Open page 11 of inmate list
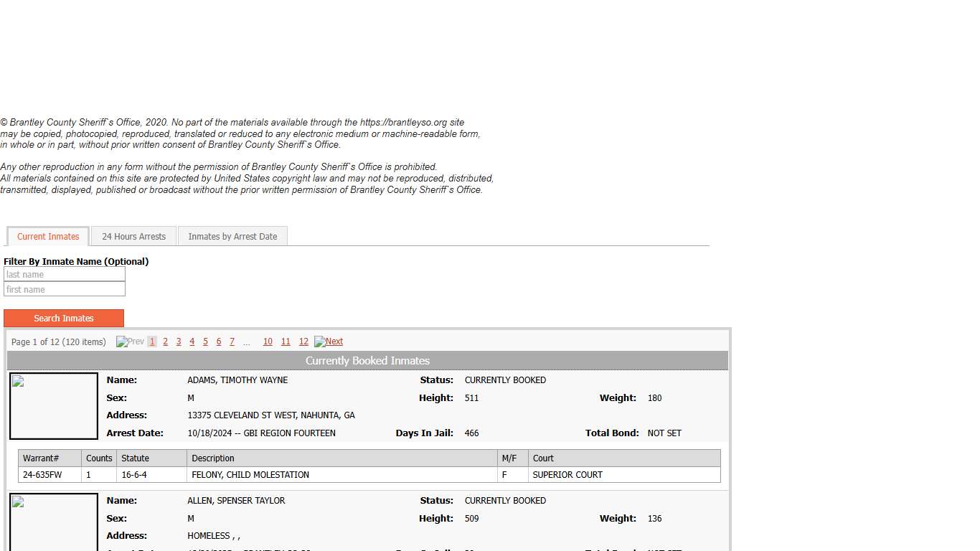This screenshot has height=551, width=980. click(x=286, y=342)
